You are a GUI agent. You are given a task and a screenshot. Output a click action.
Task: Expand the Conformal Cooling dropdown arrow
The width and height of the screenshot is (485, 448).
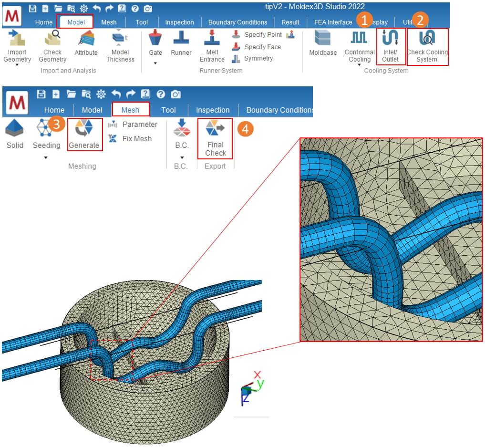(x=360, y=65)
